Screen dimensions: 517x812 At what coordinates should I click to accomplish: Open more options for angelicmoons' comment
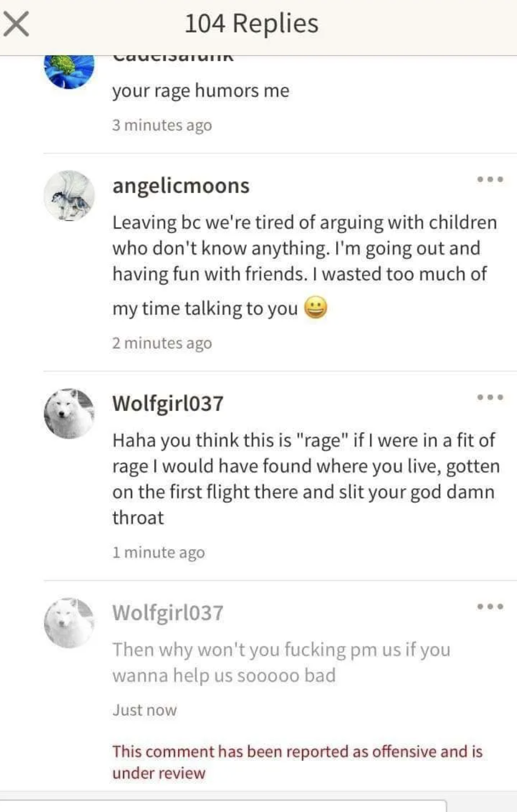point(490,180)
